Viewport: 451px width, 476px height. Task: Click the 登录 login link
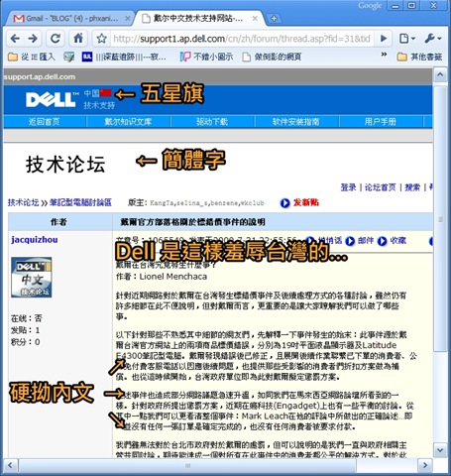[x=349, y=187]
